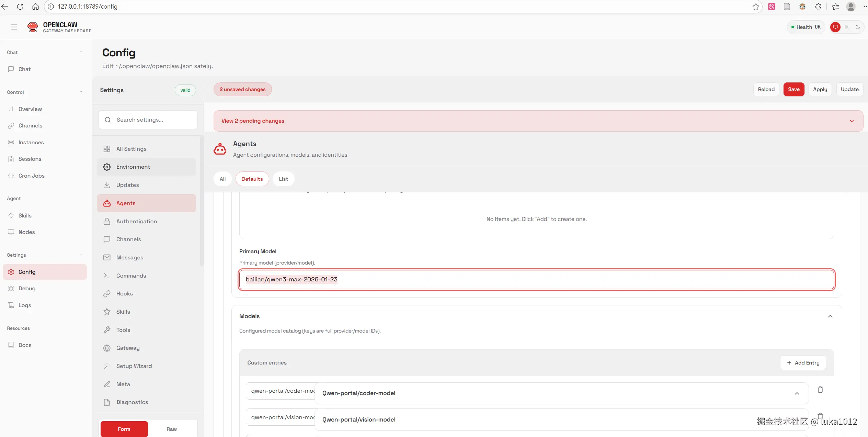Select the List tab
The height and width of the screenshot is (437, 868).
click(283, 179)
